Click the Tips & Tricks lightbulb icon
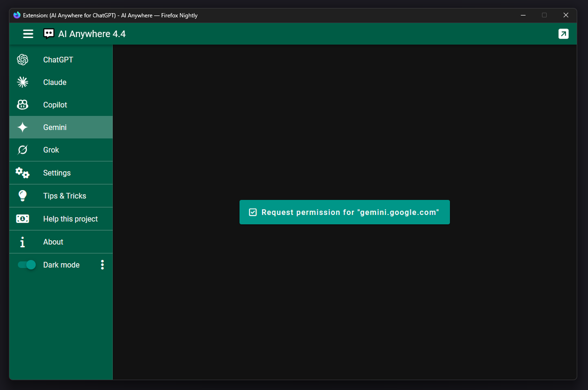This screenshot has height=390, width=588. [x=22, y=195]
